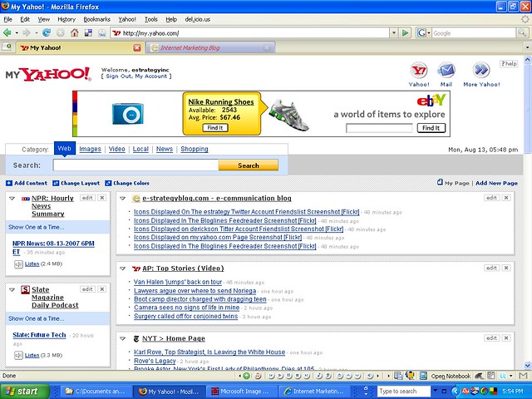Image resolution: width=532 pixels, height=399 pixels.
Task: Click the Find It button under Nike shoes
Action: [215, 128]
